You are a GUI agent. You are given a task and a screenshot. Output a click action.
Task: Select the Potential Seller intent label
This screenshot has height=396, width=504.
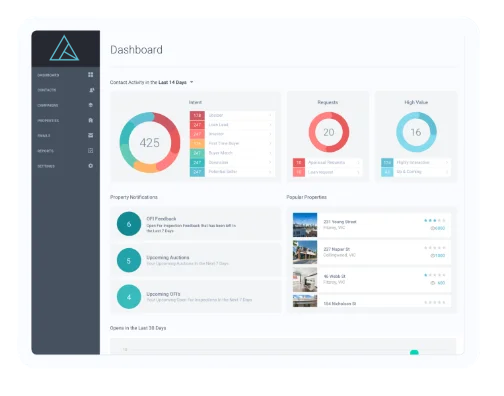click(x=223, y=172)
